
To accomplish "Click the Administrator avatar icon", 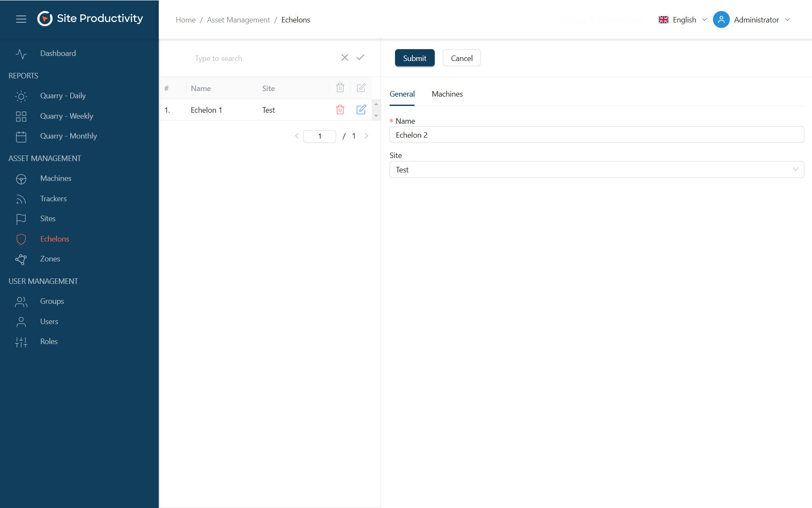I will (721, 20).
